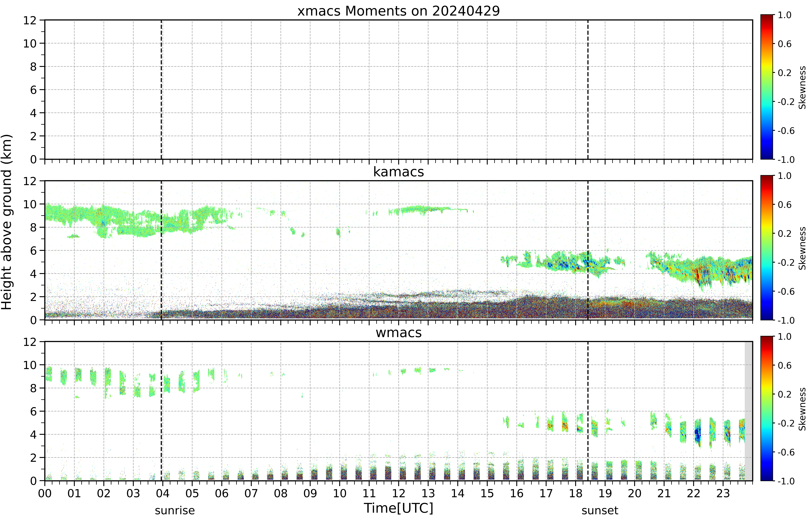Click the '15' time tick label
The width and height of the screenshot is (812, 522).
pyautogui.click(x=487, y=493)
